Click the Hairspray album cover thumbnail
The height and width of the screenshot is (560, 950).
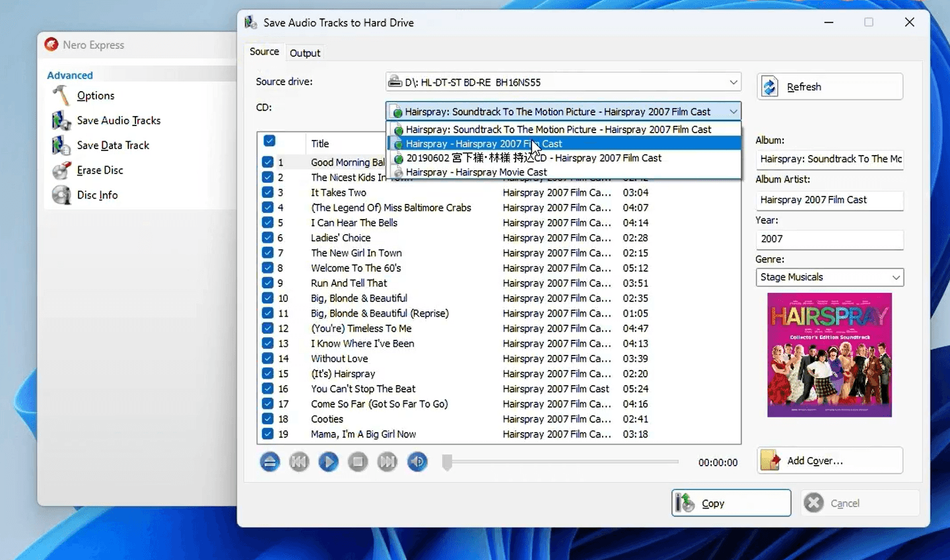(x=829, y=355)
